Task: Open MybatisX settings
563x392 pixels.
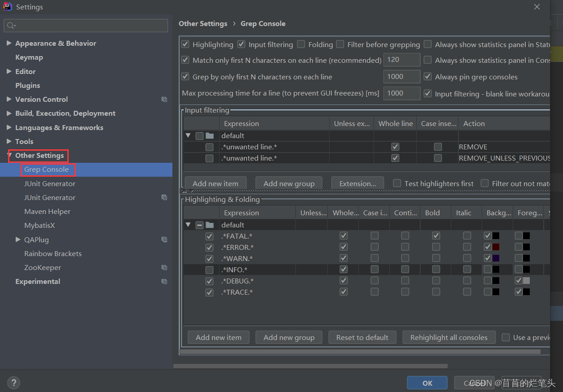Action: (x=40, y=226)
